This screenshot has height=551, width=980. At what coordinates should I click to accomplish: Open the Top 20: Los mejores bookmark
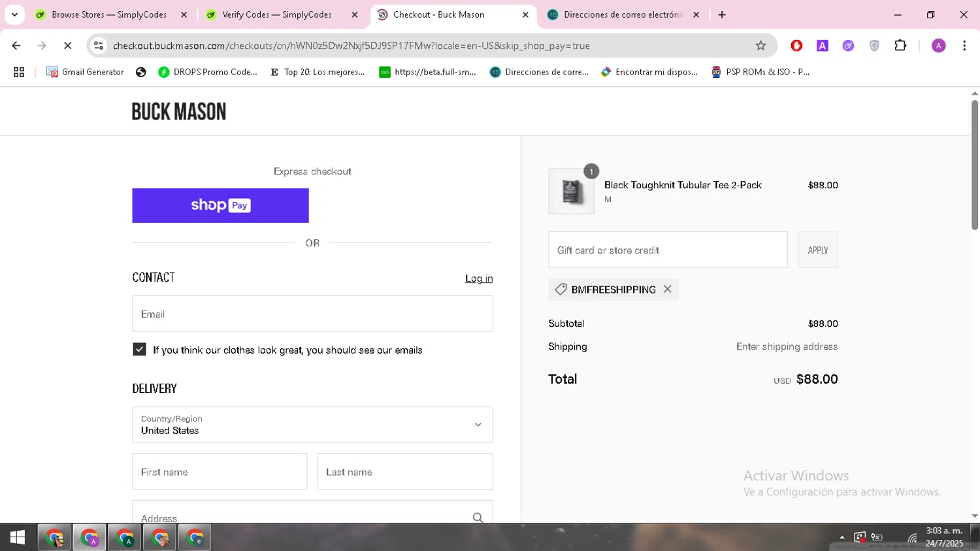[x=317, y=73]
